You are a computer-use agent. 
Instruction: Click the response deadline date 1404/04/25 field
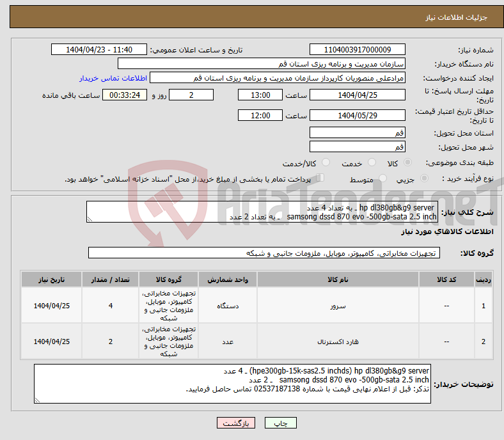pos(357,95)
